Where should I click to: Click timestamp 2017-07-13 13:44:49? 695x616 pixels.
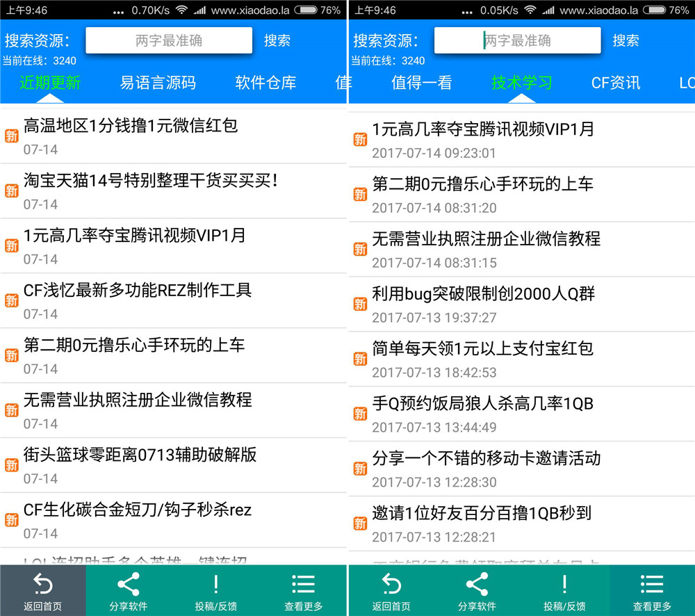434,427
